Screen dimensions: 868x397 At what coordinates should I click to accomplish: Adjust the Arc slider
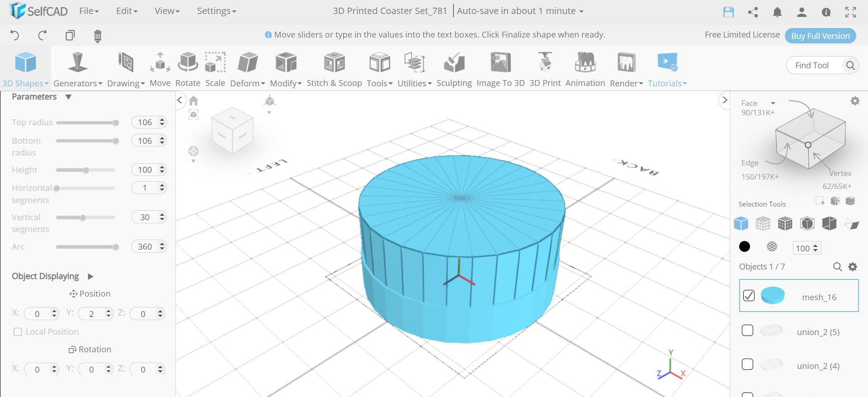coord(86,247)
